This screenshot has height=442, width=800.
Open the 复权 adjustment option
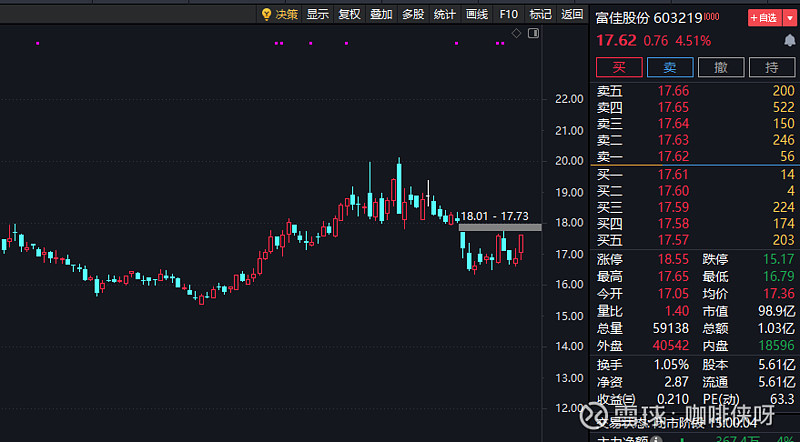349,14
